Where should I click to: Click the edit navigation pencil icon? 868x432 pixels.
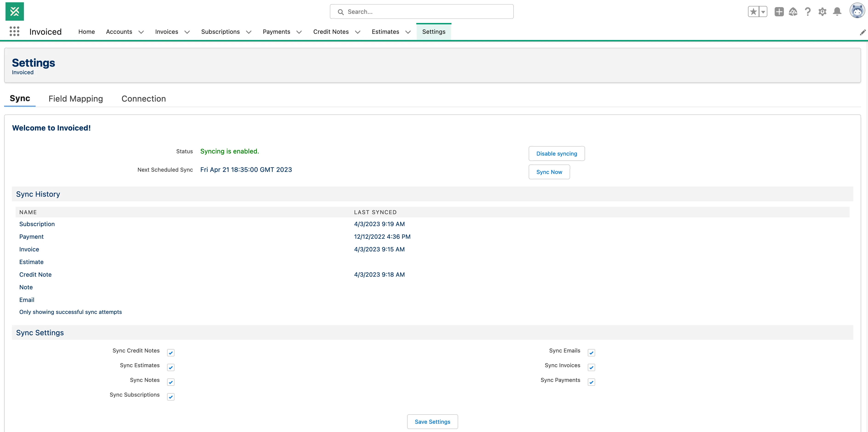point(863,32)
